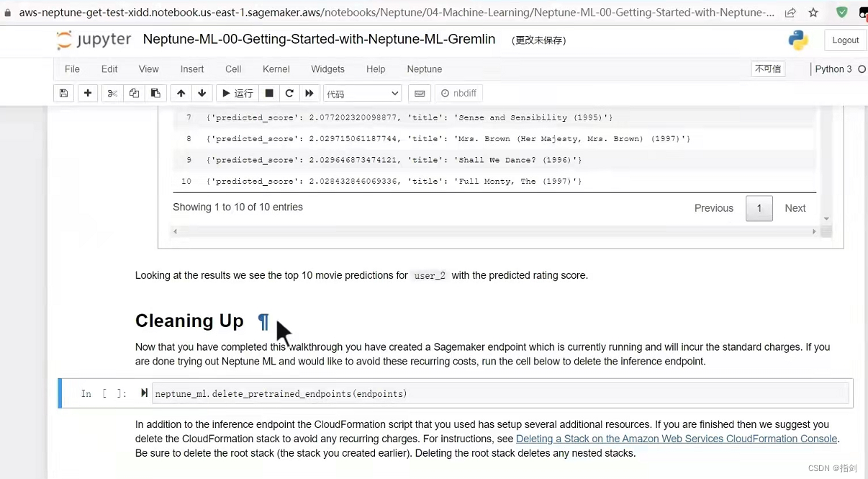Screen dimensions: 868x479
Task: Click 'Showing 1 to 10 of 10 entries' text
Action: (238, 207)
